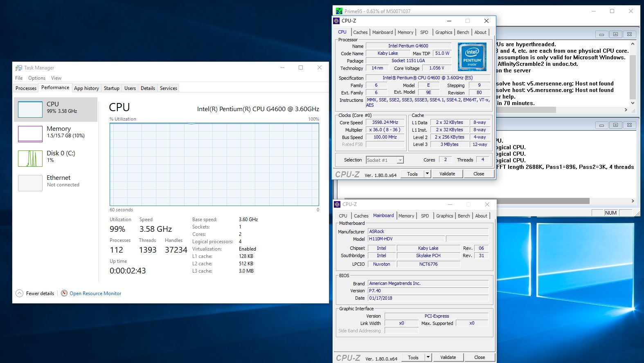The width and height of the screenshot is (644, 363).
Task: Open the About tab in the top CPU-Z window
Action: [480, 32]
